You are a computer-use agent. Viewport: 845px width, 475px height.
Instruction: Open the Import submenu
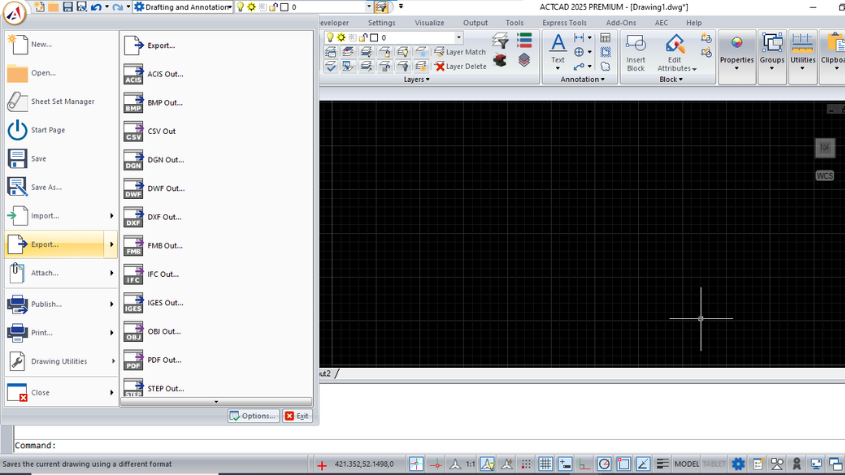(x=60, y=216)
